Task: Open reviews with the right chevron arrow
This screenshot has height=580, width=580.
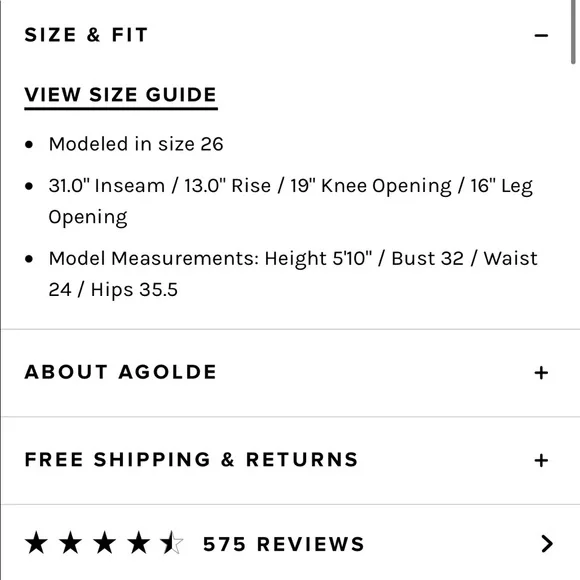Action: point(547,544)
